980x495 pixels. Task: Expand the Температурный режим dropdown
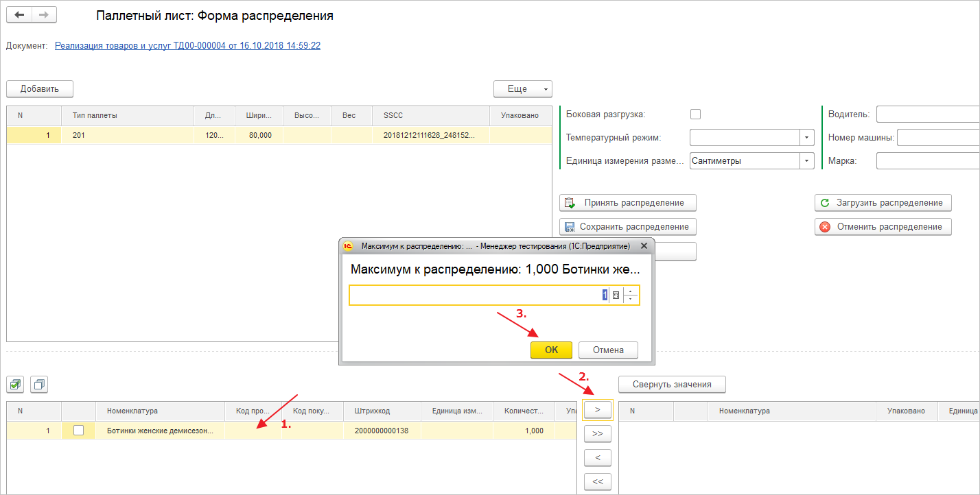pos(806,138)
